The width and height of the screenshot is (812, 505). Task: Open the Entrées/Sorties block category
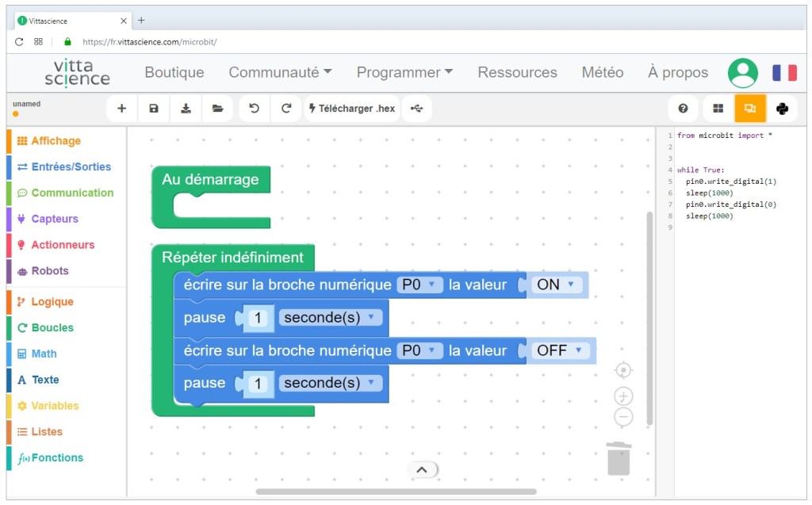(71, 166)
